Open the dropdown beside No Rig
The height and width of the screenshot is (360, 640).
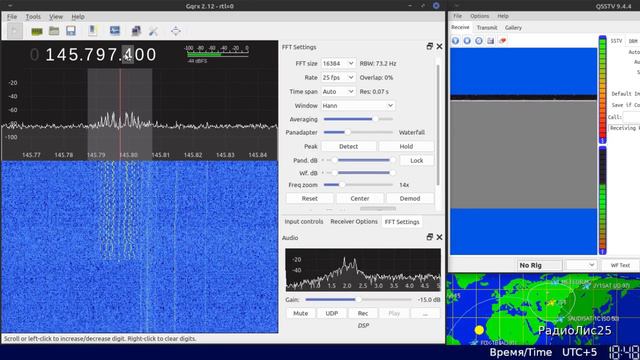point(581,265)
